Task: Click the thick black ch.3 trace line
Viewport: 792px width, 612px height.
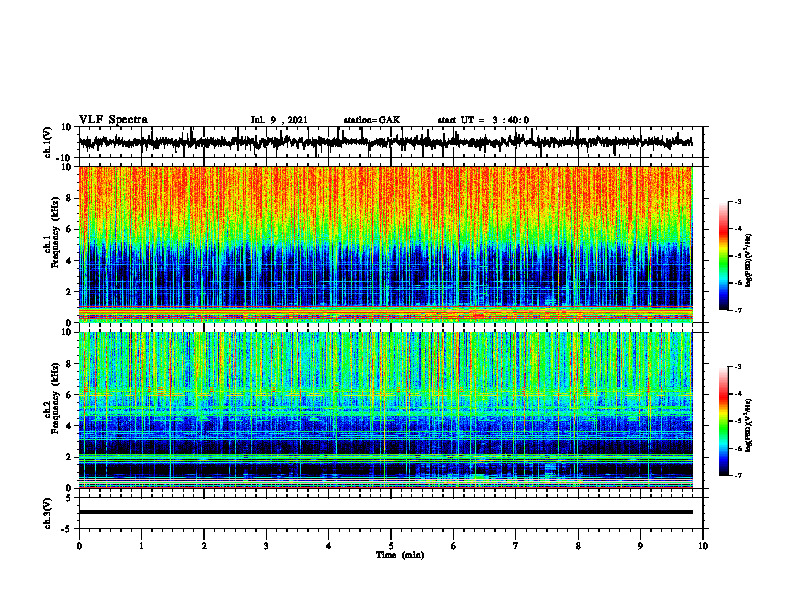Action: (385, 512)
